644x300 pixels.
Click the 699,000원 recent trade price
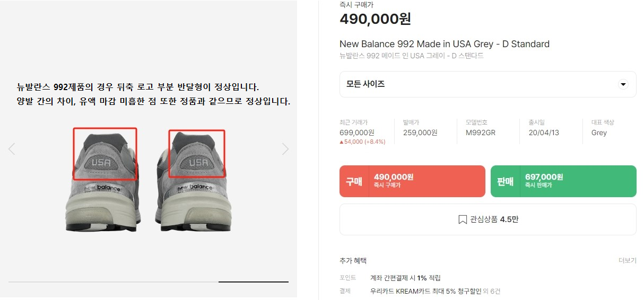[x=356, y=133]
